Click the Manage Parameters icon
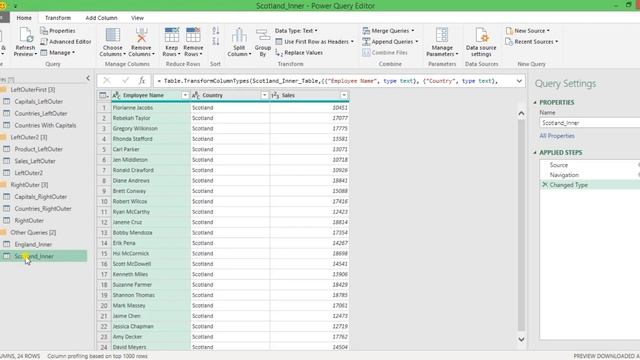The image size is (640, 360). click(442, 36)
